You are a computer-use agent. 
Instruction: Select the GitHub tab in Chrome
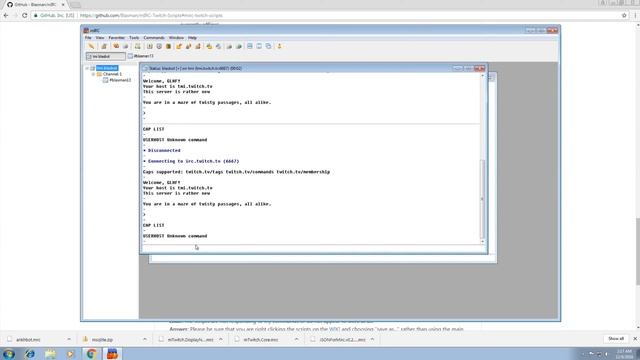tap(35, 4)
